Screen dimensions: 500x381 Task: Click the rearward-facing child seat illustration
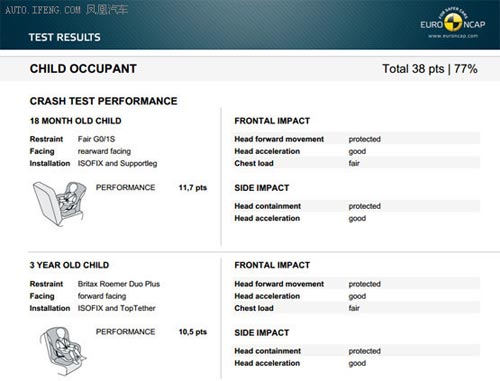coord(59,204)
